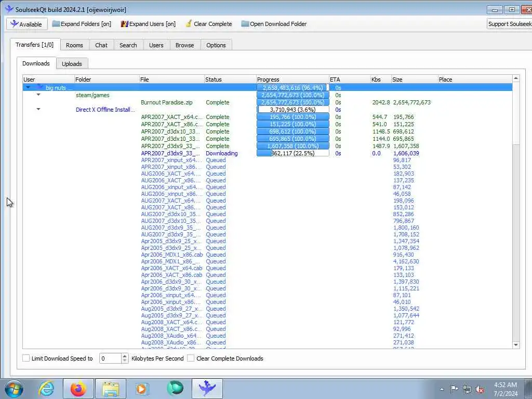
Task: Switch to the Browse tab
Action: click(184, 45)
